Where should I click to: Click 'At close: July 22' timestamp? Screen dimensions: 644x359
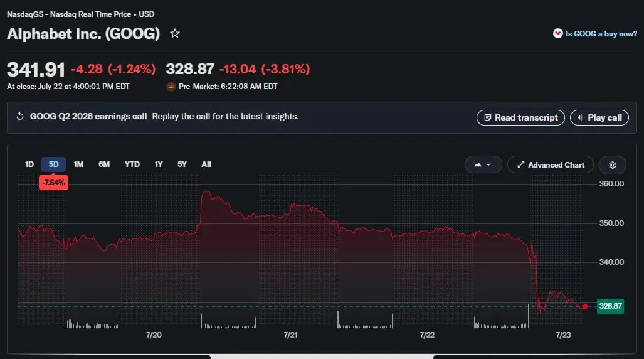pyautogui.click(x=68, y=87)
